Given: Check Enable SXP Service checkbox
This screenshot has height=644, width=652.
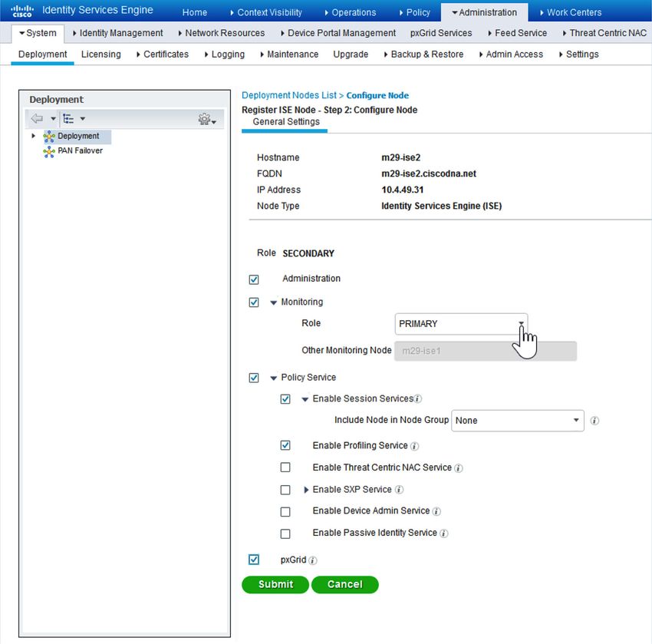Looking at the screenshot, I should pyautogui.click(x=285, y=490).
